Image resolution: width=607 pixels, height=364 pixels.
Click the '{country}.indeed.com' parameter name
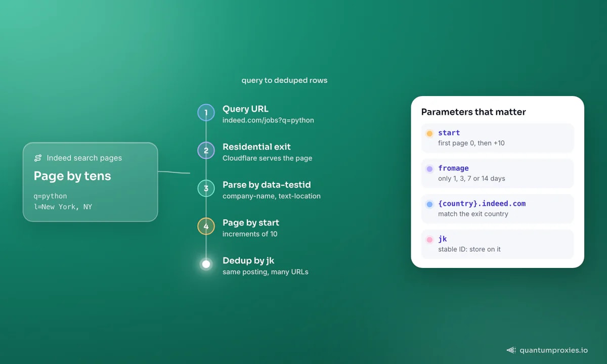tap(482, 204)
